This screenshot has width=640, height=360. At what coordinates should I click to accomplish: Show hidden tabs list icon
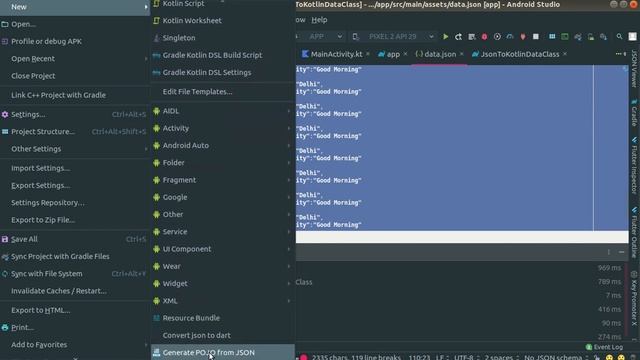tap(620, 54)
